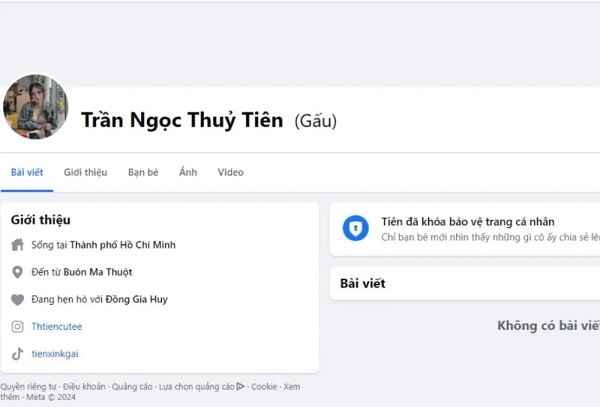Open the tienxinkgai TikTok link
Screen dimensions: 600x407
pos(54,354)
